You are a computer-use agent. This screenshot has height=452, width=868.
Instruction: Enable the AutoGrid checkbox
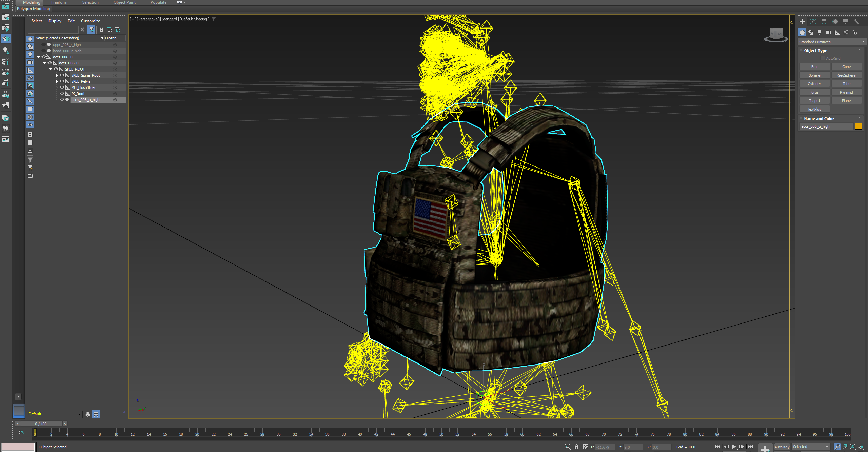click(x=822, y=58)
